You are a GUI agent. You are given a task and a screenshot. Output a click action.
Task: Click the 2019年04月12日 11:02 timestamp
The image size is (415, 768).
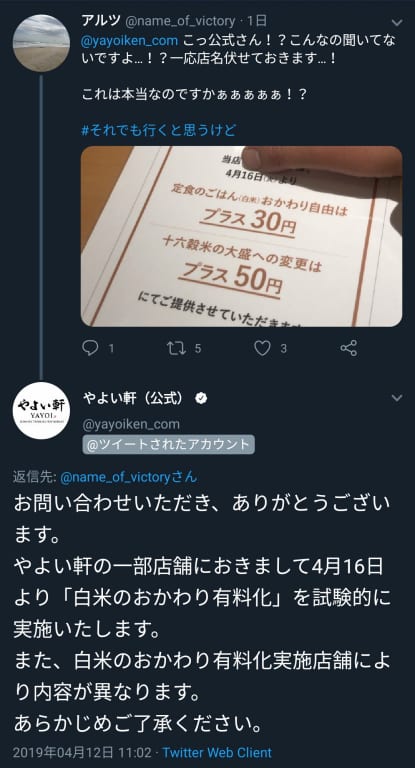pos(82,752)
